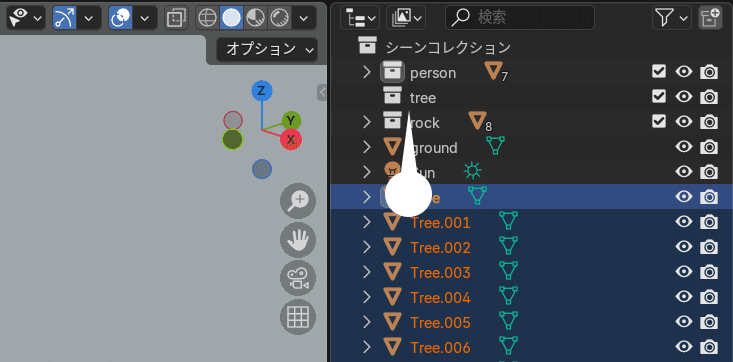This screenshot has height=362, width=733.
Task: Open the gizmo options dropdown arrow
Action: click(x=89, y=18)
